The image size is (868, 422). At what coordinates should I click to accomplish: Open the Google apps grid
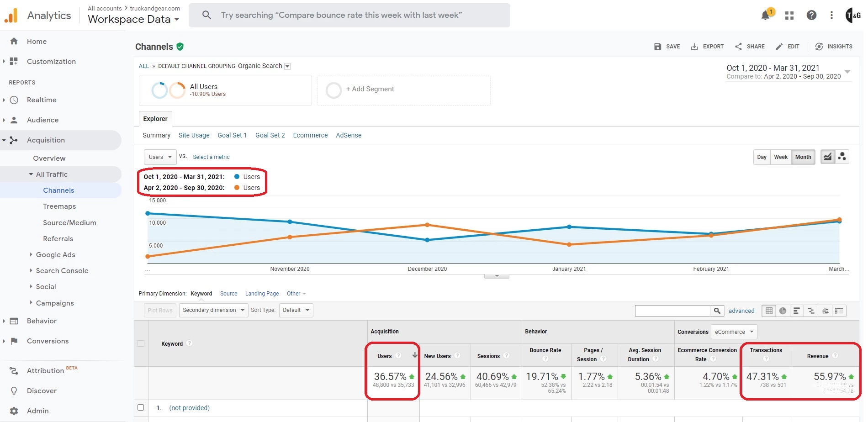coord(789,16)
